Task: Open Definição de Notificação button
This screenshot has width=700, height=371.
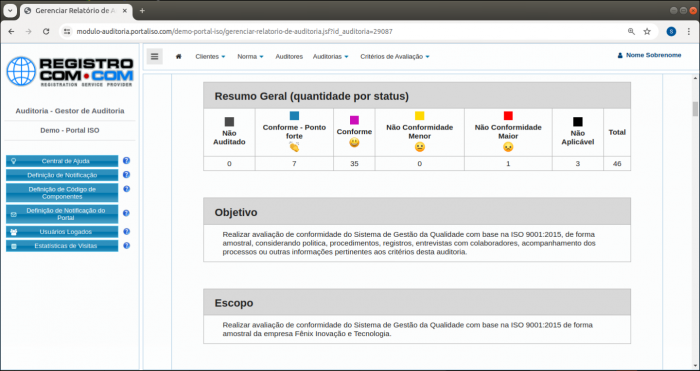Action: 62,175
